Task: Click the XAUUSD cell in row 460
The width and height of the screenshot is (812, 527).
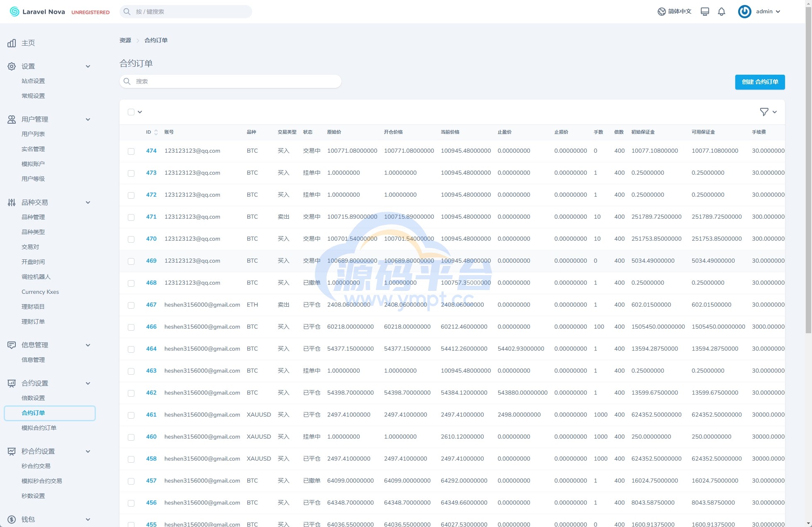Action: coord(259,437)
